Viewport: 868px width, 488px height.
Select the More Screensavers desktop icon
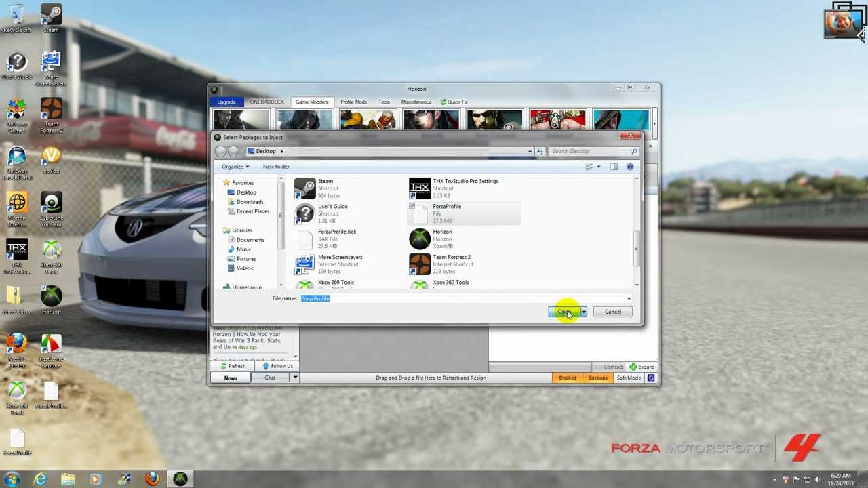pyautogui.click(x=51, y=69)
